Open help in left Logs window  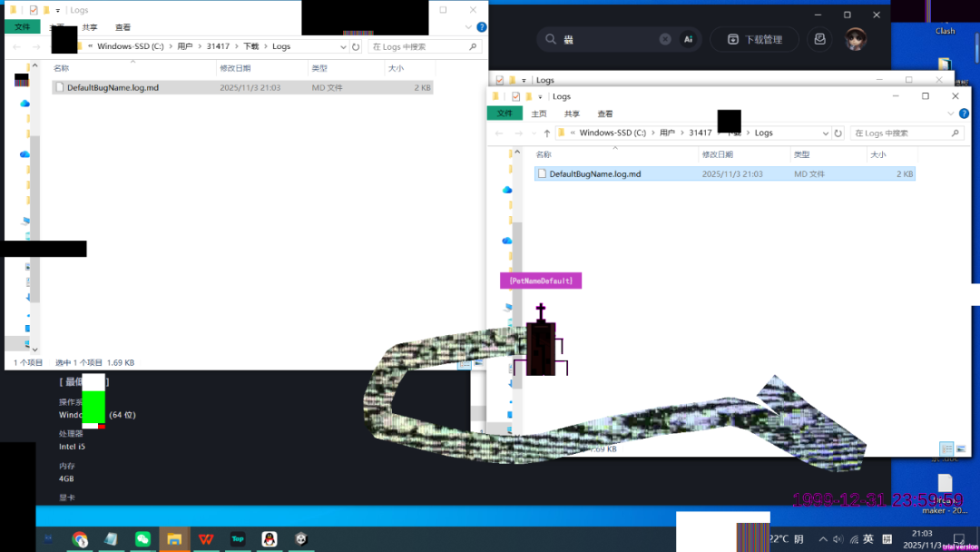tap(481, 27)
